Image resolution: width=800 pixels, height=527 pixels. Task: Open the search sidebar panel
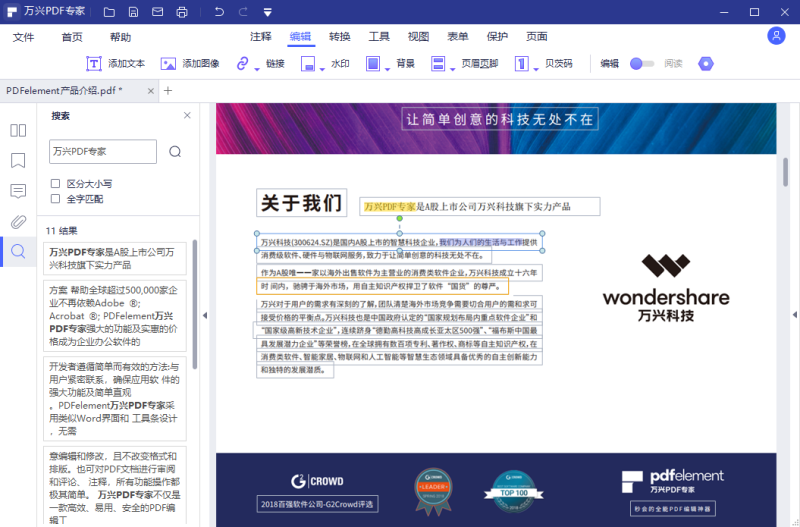click(x=18, y=251)
